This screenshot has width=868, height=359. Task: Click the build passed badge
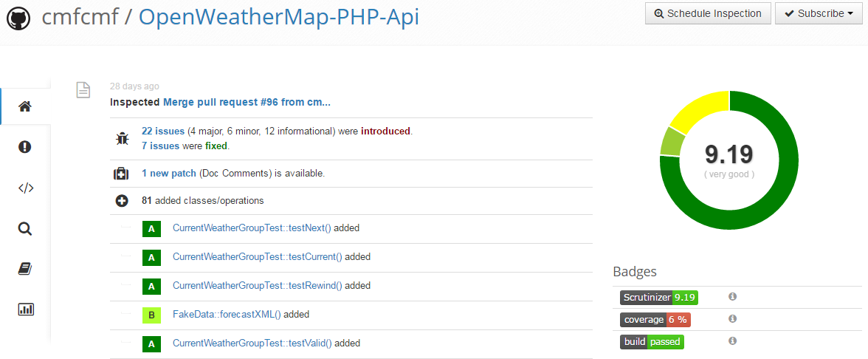tap(652, 342)
